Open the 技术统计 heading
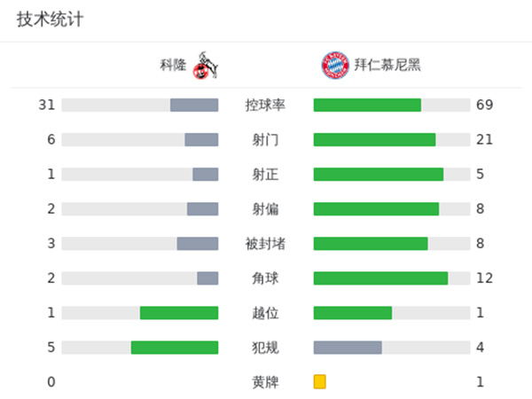Image resolution: width=532 pixels, height=399 pixels. (50, 20)
